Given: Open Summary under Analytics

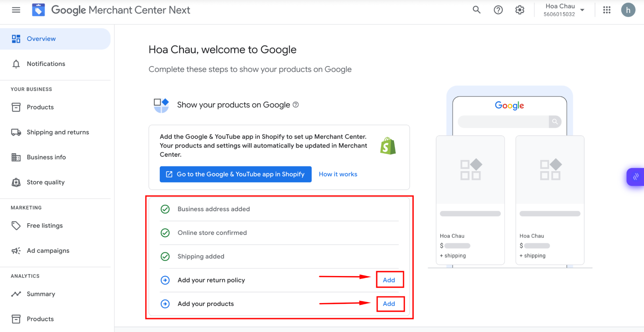Looking at the screenshot, I should [x=55, y=294].
